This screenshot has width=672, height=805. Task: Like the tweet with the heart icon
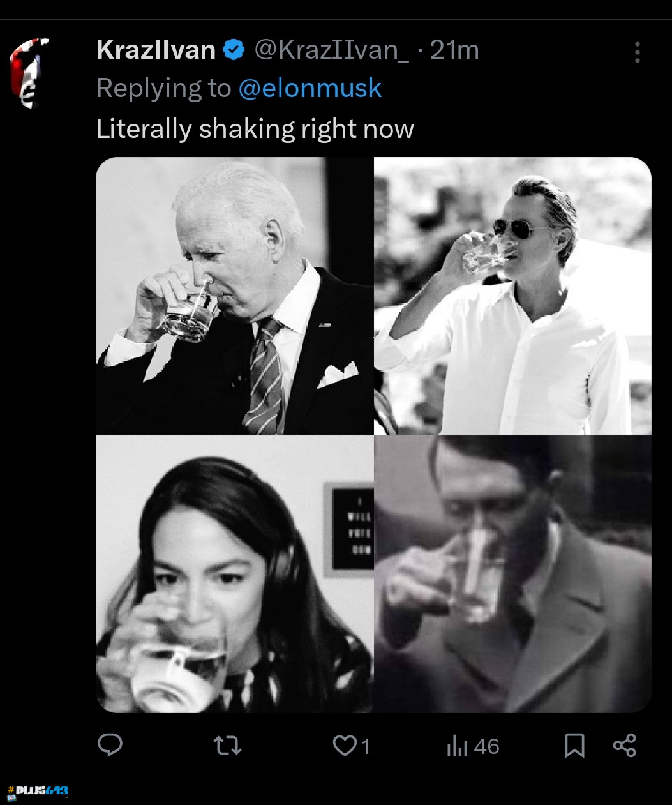345,745
